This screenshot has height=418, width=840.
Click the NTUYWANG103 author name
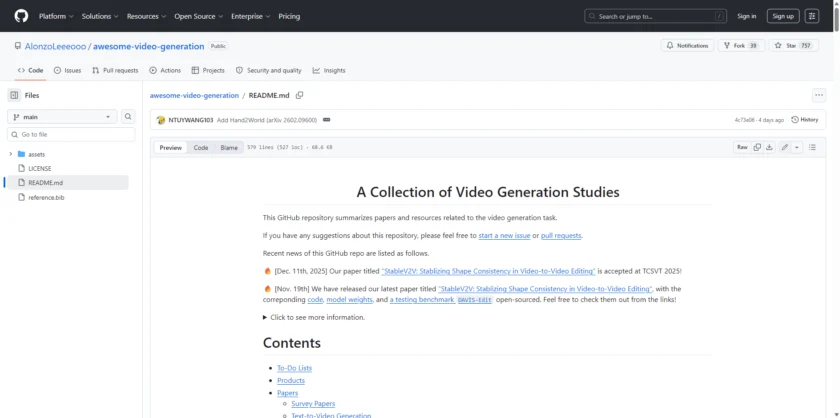point(191,120)
